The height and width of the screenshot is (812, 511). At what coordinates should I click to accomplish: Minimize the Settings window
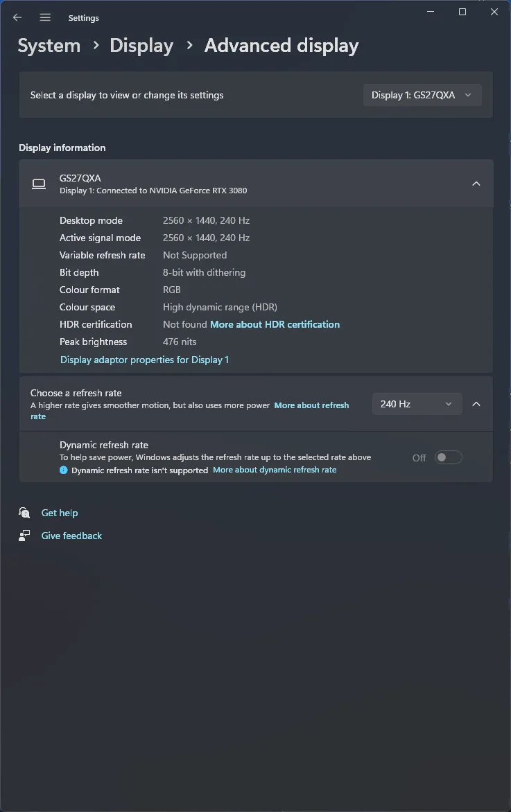tap(430, 11)
